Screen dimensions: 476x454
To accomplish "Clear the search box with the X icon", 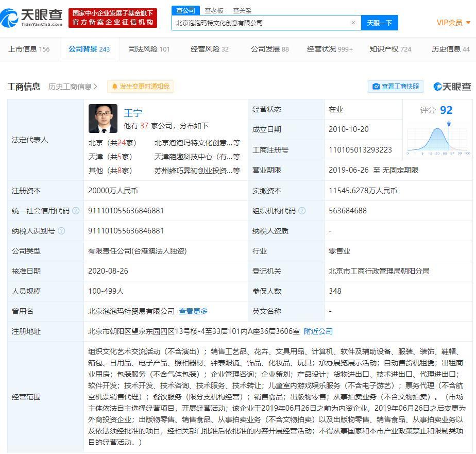I will [x=353, y=23].
